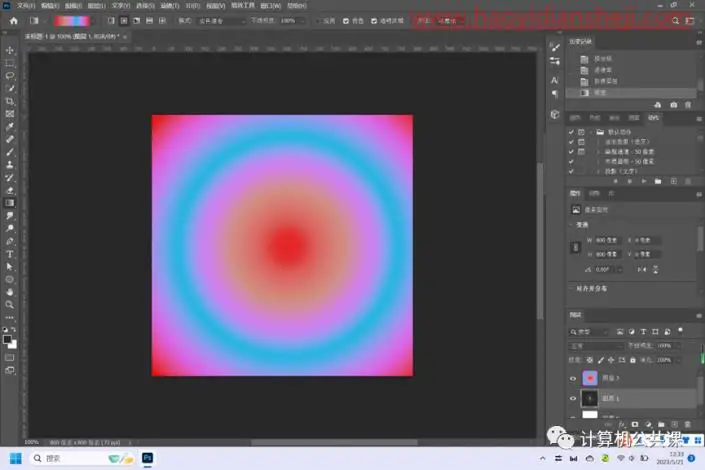This screenshot has width=705, height=470.
Task: Toggle checkmark for 投影（文字）action
Action: tap(571, 171)
